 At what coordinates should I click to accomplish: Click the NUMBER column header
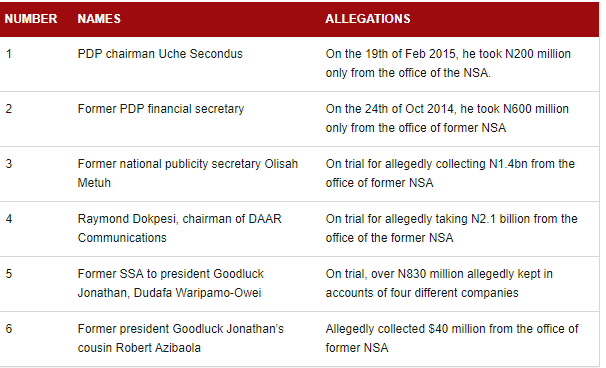pyautogui.click(x=31, y=19)
